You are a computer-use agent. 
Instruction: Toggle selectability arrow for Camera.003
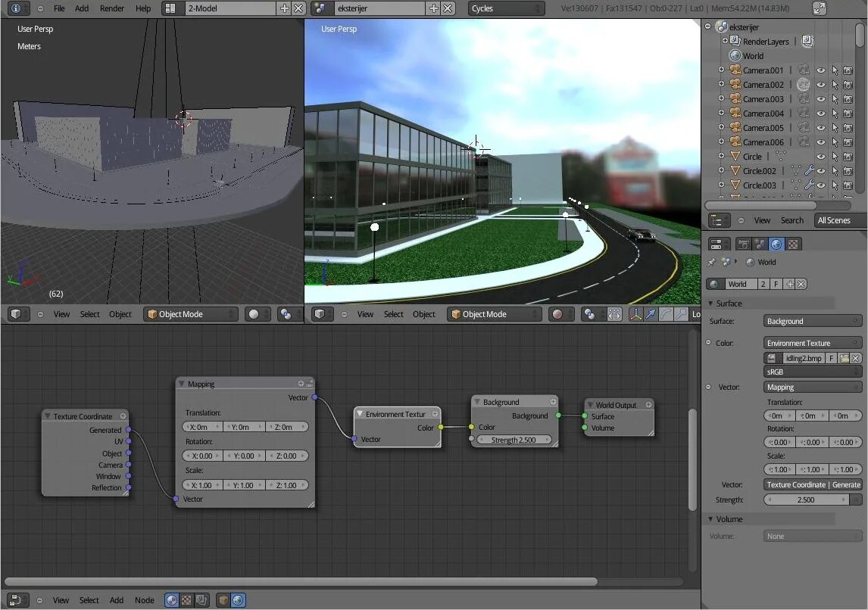tap(835, 99)
